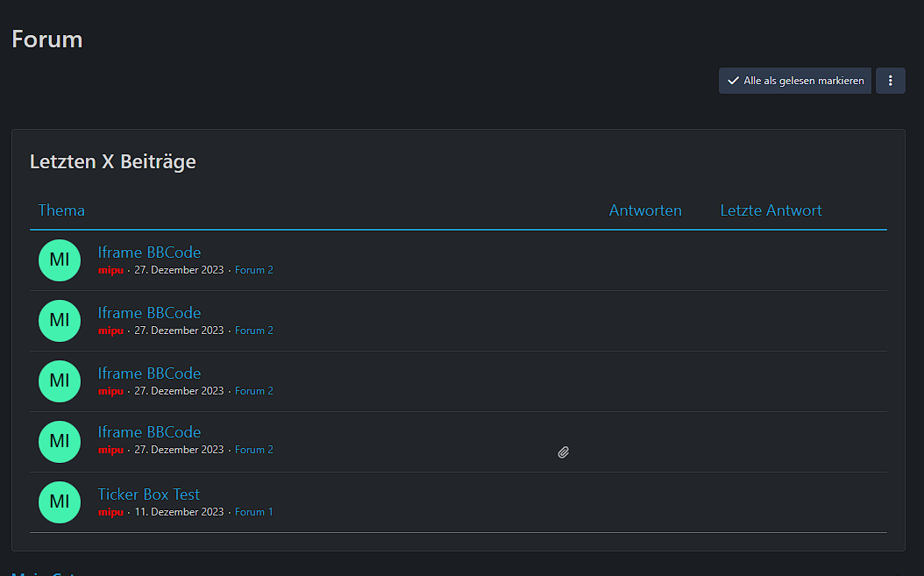This screenshot has width=924, height=576.
Task: Click username mipu under the first Iframe BBCode
Action: coord(110,270)
